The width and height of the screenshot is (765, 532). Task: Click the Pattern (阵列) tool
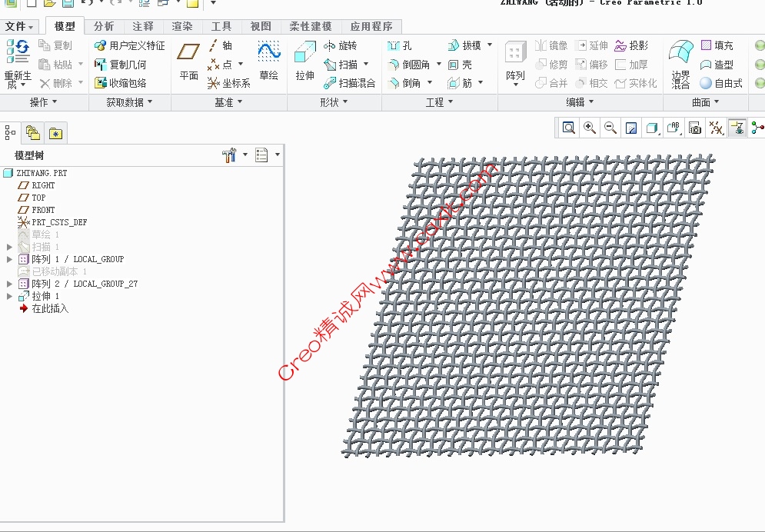[515, 63]
